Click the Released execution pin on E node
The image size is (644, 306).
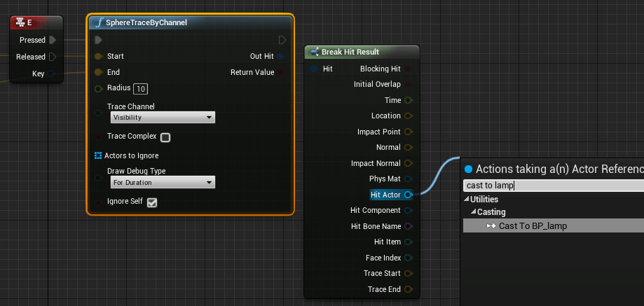coord(52,57)
